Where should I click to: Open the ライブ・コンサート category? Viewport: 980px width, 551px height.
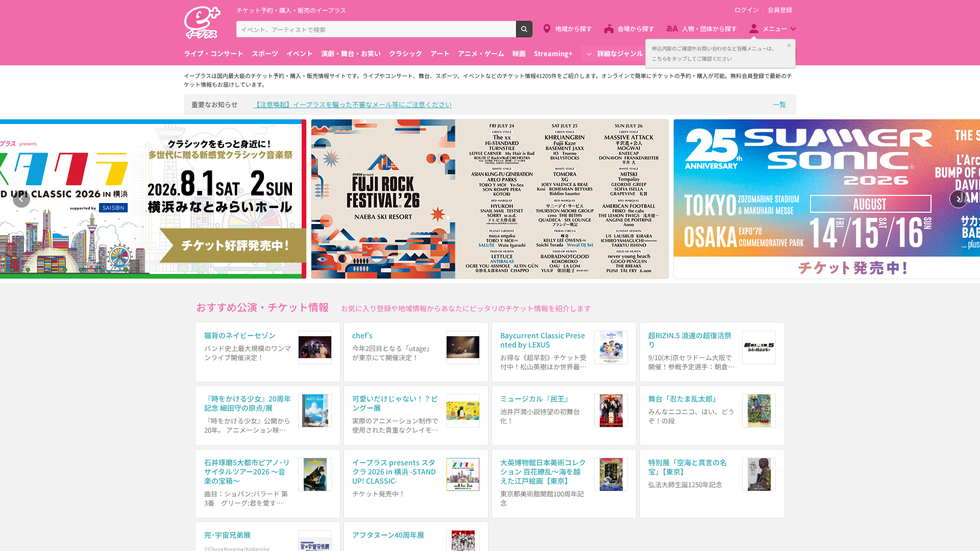(x=213, y=54)
